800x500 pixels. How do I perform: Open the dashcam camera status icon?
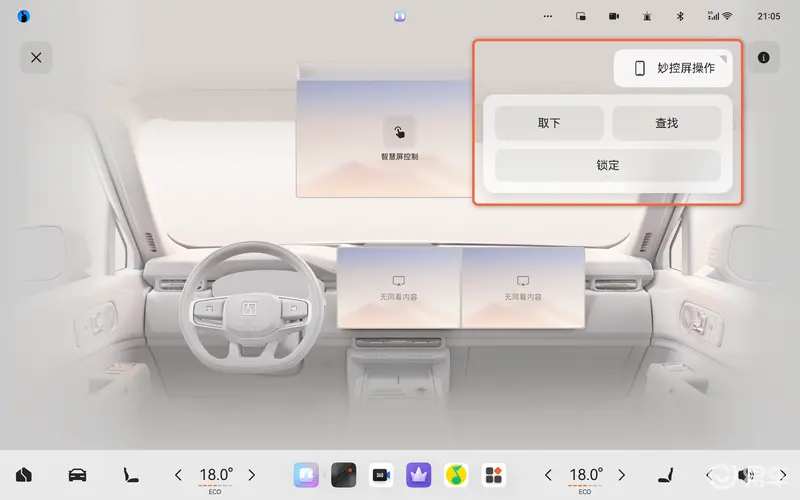click(x=613, y=17)
